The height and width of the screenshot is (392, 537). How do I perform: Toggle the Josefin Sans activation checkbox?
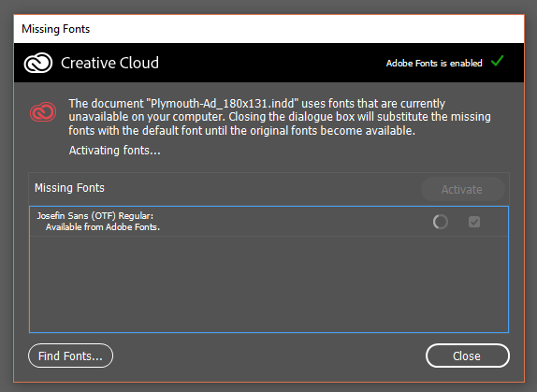pyautogui.click(x=474, y=222)
